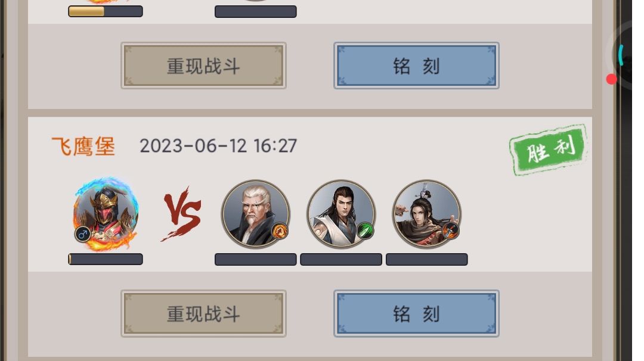This screenshot has height=361, width=644.
Task: Click the 飞鹰堡 location name
Action: (83, 146)
